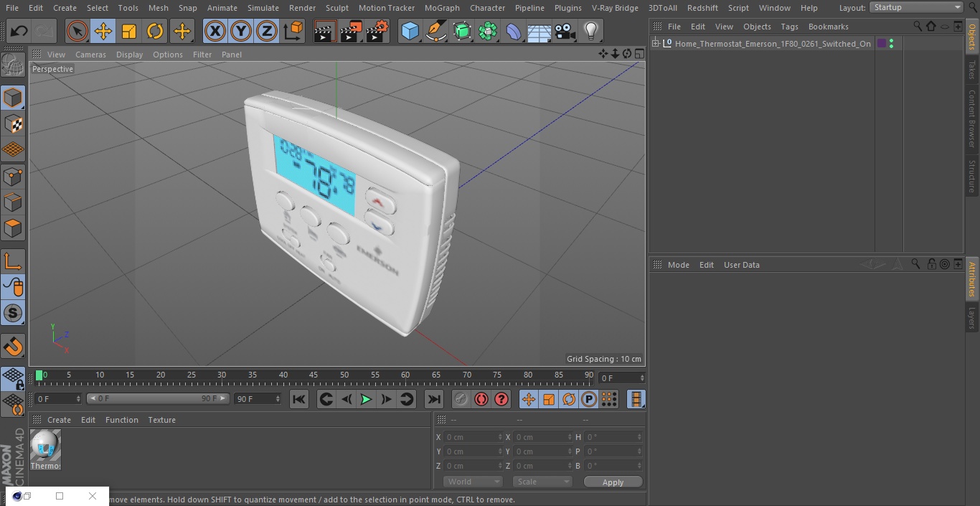Open the World coordinate dropdown
Screen dimensions: 980x506
(x=473, y=482)
